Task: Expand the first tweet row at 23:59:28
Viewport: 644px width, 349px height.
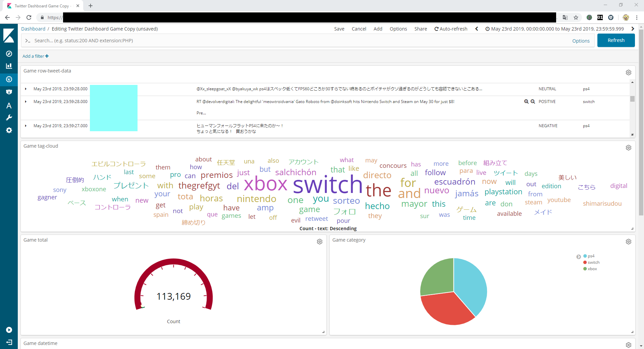Action: [26, 89]
